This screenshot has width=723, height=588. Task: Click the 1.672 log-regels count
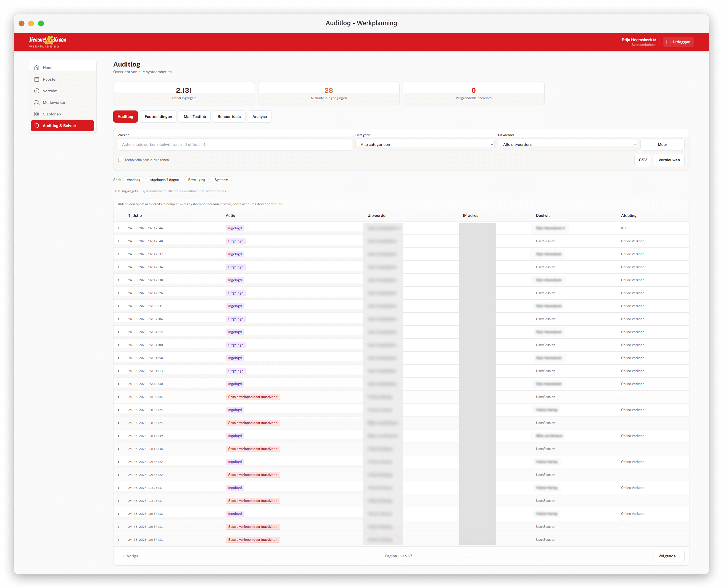[125, 191]
